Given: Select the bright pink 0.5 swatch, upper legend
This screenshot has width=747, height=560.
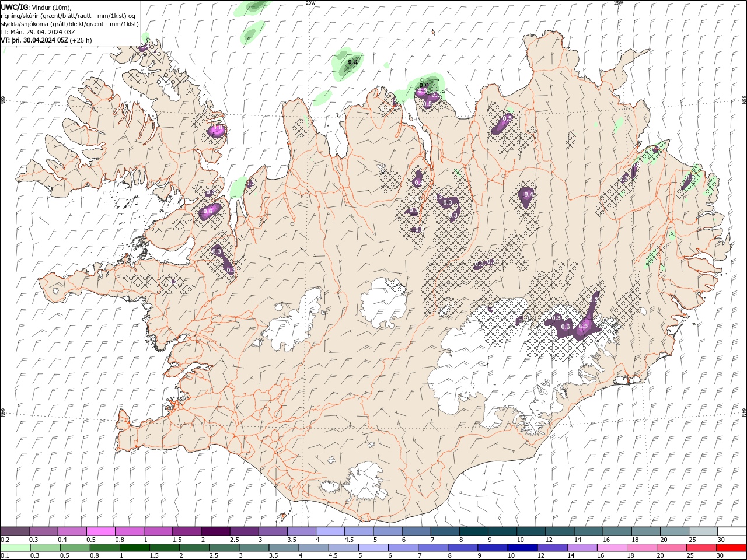Looking at the screenshot, I should coord(101,531).
